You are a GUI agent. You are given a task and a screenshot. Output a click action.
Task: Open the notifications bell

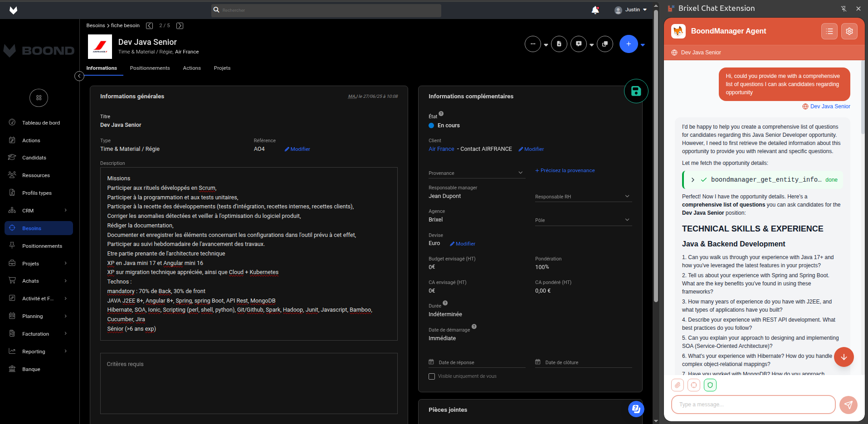tap(595, 10)
